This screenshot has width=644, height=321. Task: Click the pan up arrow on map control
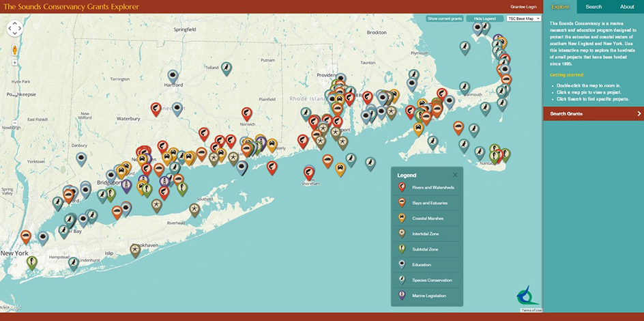click(15, 24)
